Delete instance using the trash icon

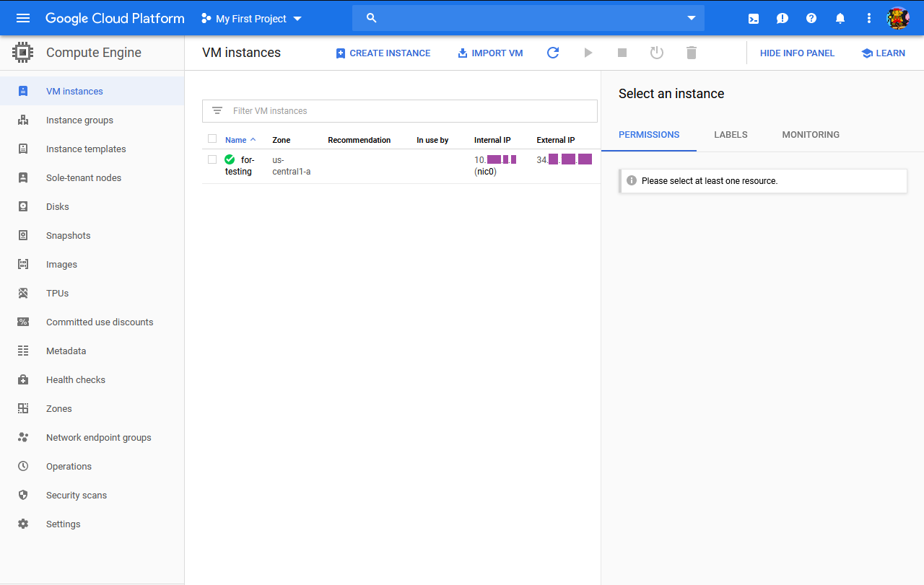pyautogui.click(x=692, y=53)
